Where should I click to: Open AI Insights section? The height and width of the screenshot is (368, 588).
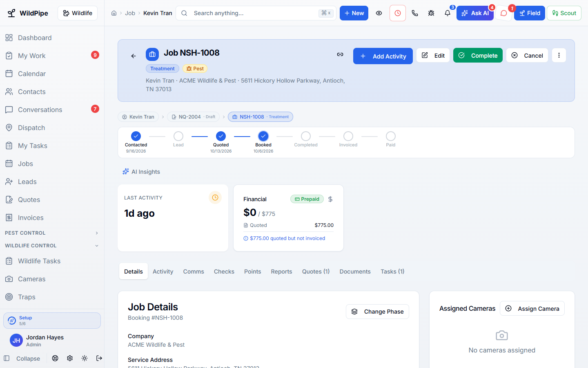(141, 172)
